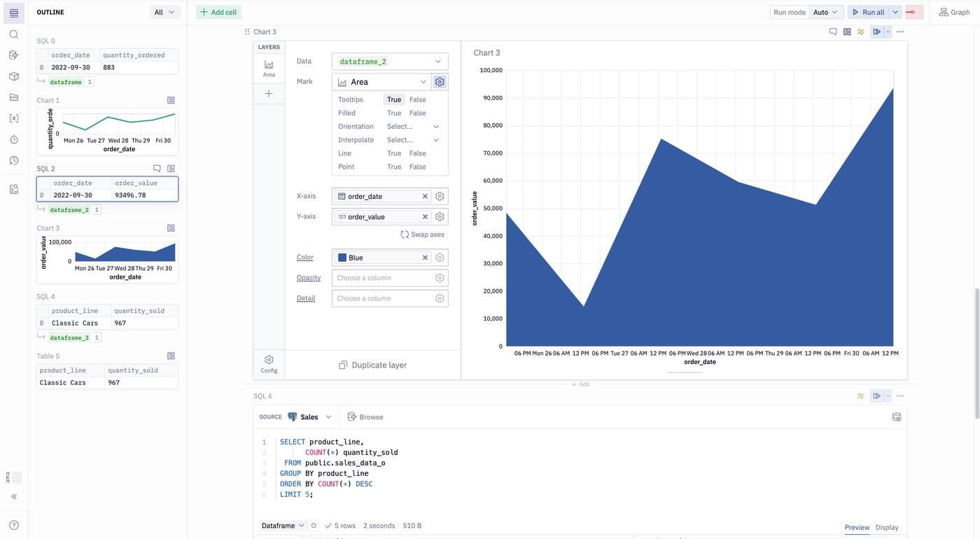The width and height of the screenshot is (980, 539).
Task: Open the Run mode Auto dropdown
Action: [x=825, y=12]
